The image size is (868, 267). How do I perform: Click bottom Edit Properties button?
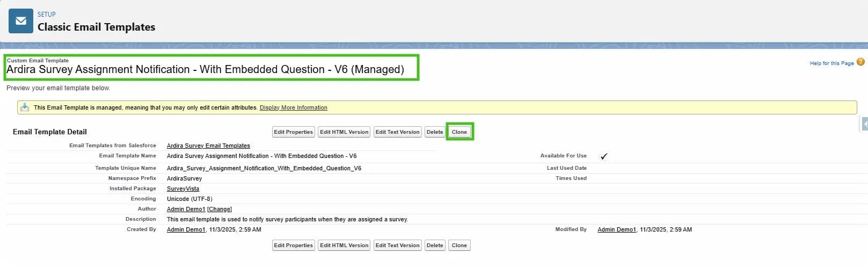click(x=293, y=246)
